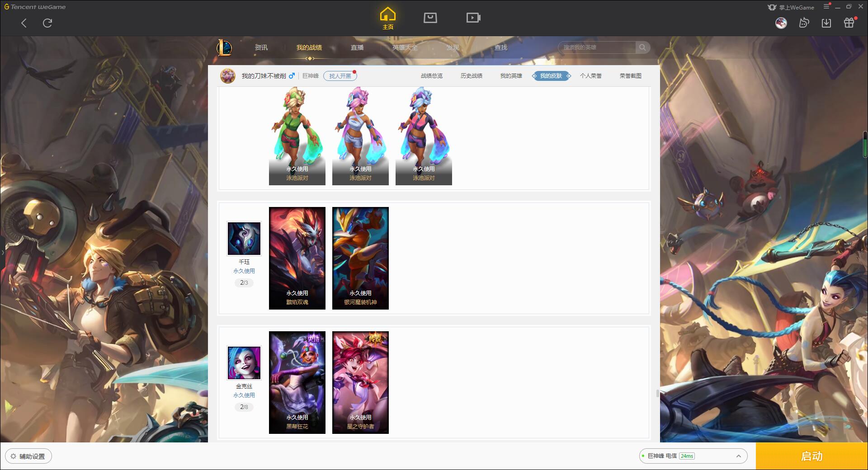
Task: Open the video/live camera icon in top bar
Action: pyautogui.click(x=473, y=18)
